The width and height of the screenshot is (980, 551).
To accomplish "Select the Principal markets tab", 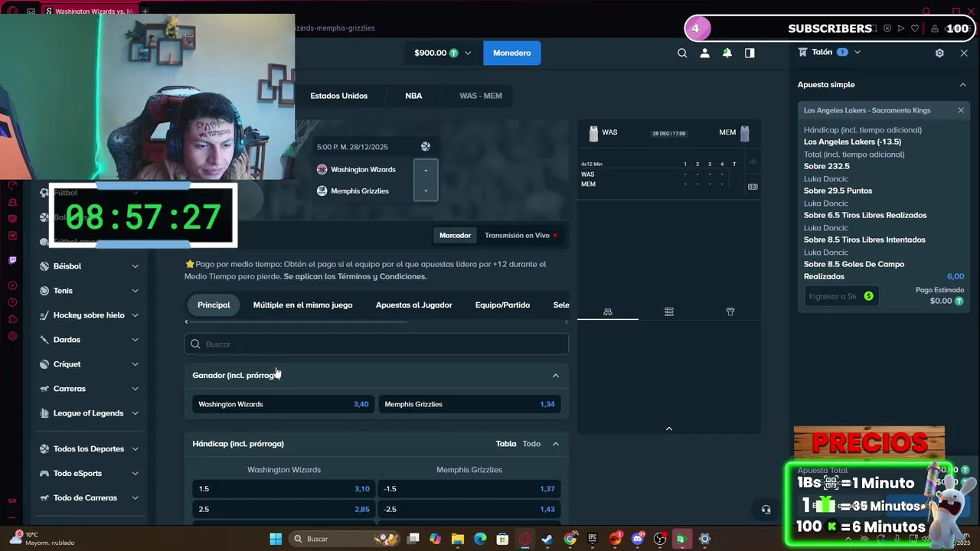I will pyautogui.click(x=214, y=305).
